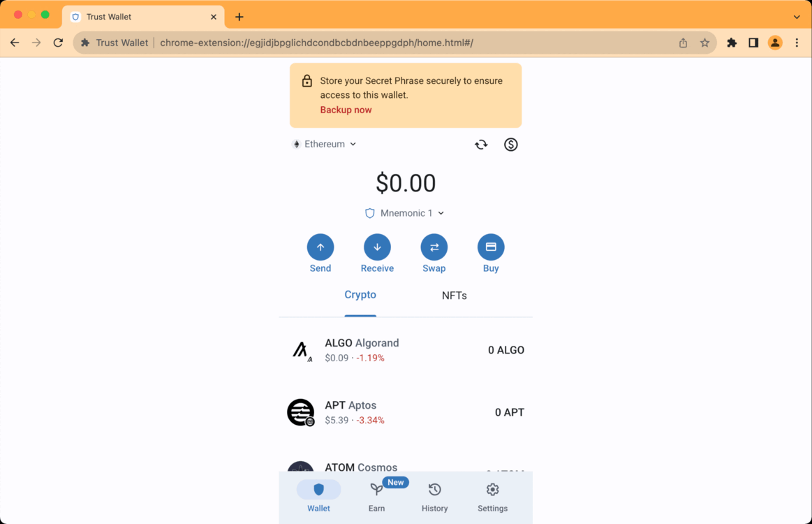Image resolution: width=812 pixels, height=524 pixels.
Task: Click the Secret Phrase reminder text
Action: (411, 87)
